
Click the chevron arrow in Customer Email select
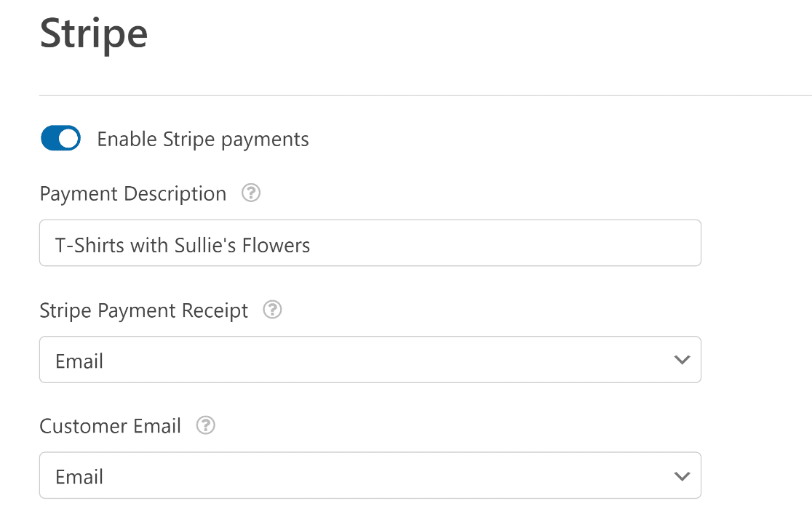tap(682, 476)
